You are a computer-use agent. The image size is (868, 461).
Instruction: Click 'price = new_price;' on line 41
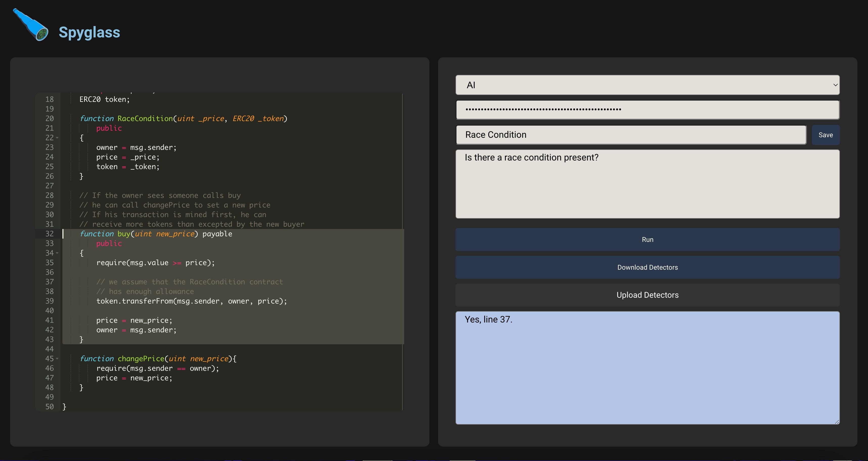[134, 320]
